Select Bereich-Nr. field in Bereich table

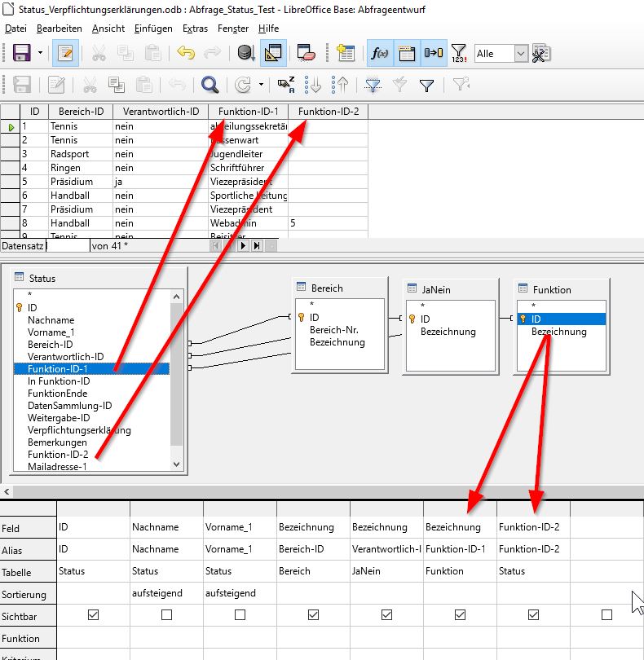(x=334, y=329)
